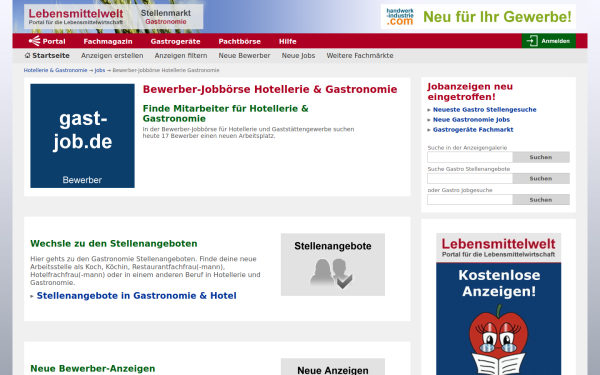Click the Kostenlose Anzeigen apple banner

click(499, 304)
